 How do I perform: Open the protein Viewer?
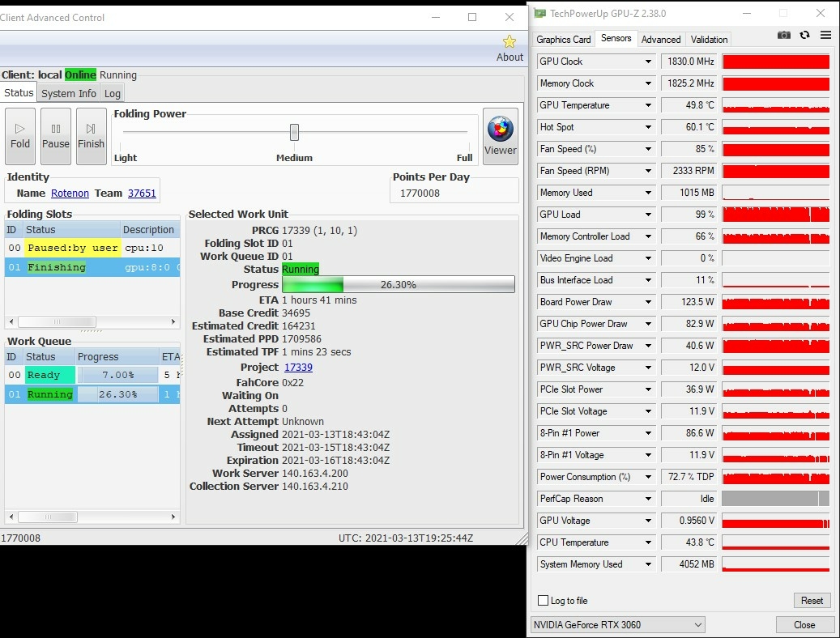[501, 136]
